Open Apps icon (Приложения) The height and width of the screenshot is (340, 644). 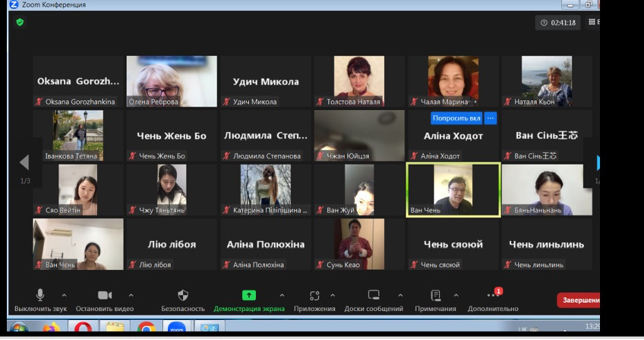click(x=314, y=295)
